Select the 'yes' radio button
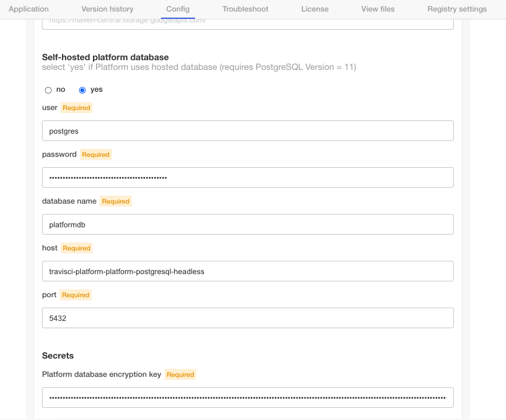 (x=83, y=90)
